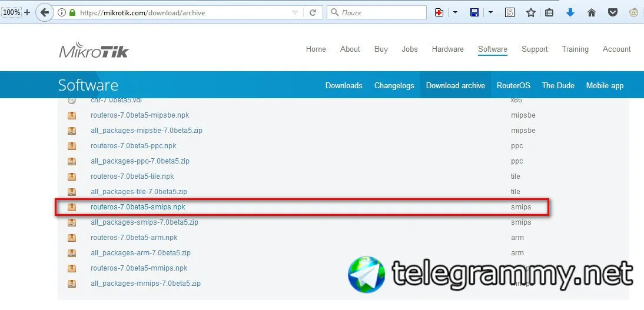
Task: Click zip icon beside all_packages-tile-7.0beta5.zip
Action: click(72, 191)
